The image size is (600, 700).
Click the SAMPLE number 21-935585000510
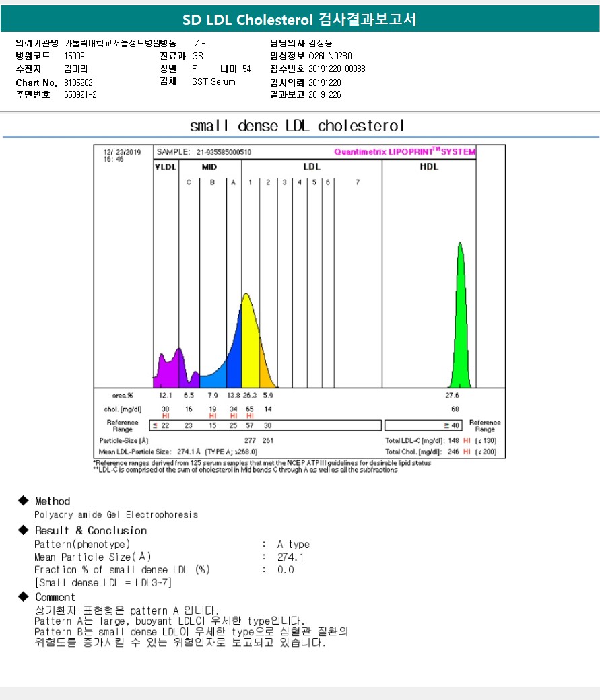(224, 152)
